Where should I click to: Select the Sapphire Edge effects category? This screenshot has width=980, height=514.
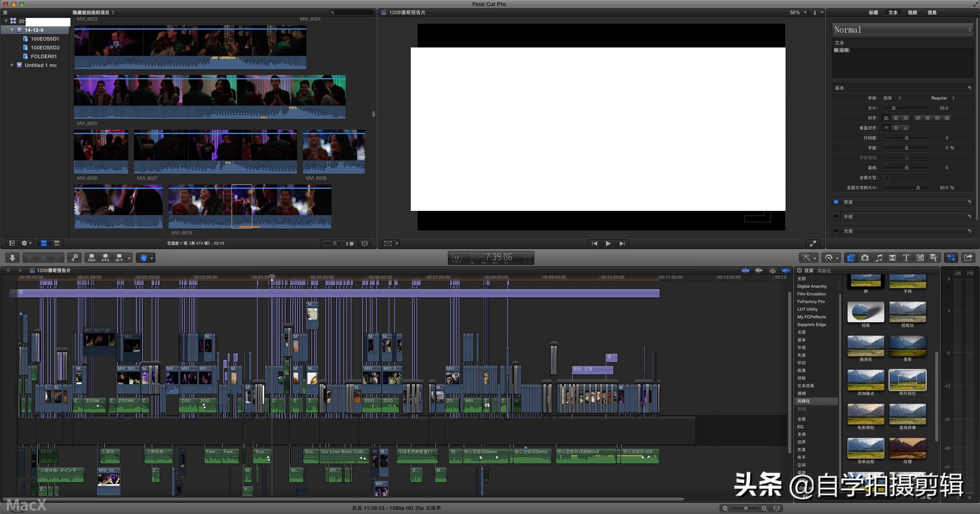[811, 325]
